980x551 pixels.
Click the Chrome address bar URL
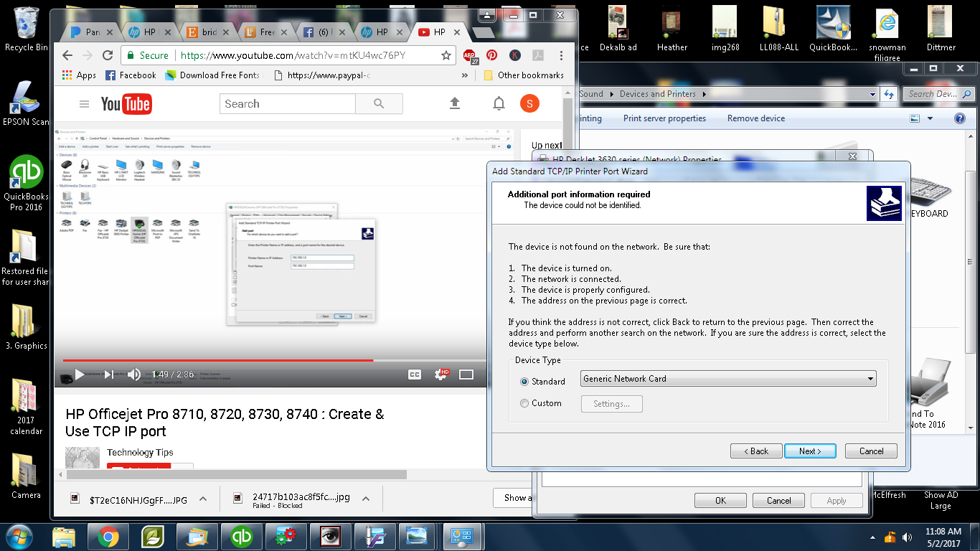coord(293,55)
